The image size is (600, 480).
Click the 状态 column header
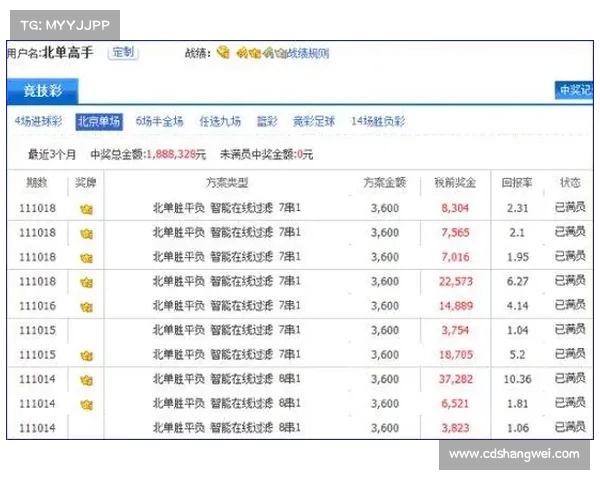(x=570, y=183)
